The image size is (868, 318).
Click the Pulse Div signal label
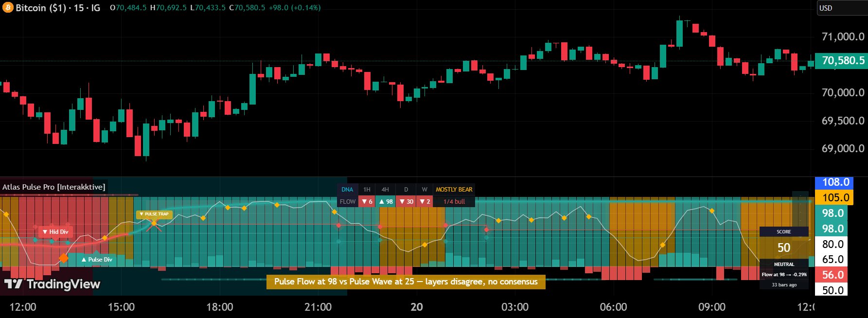[x=97, y=260]
